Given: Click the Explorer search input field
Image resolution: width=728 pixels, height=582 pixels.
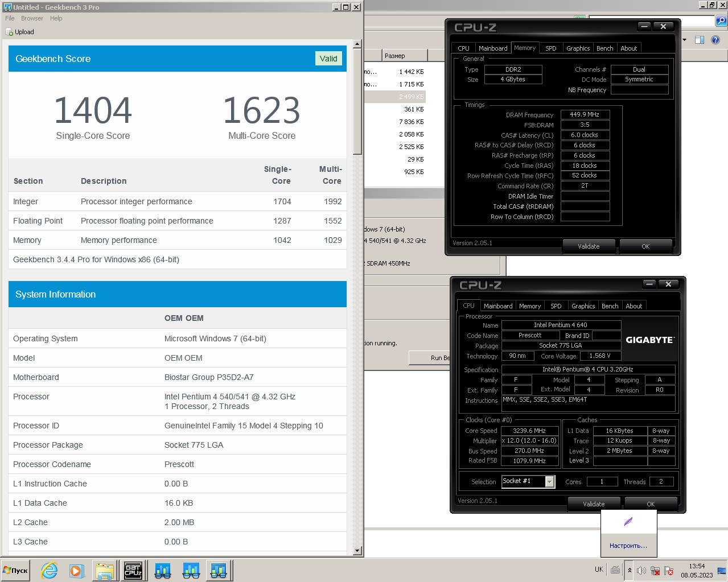Looking at the screenshot, I should [x=651, y=21].
